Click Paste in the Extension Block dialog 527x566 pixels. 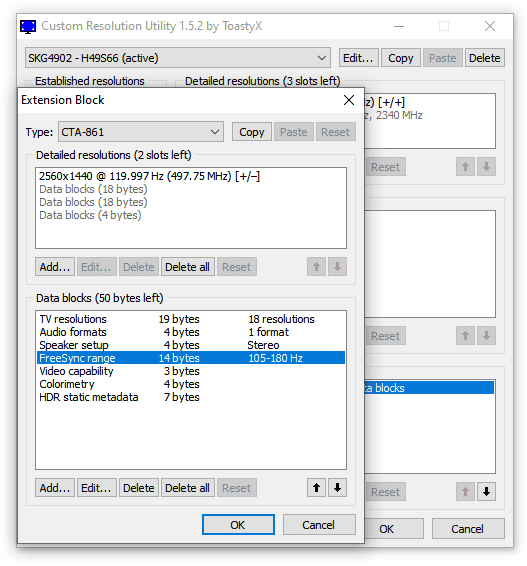[293, 132]
